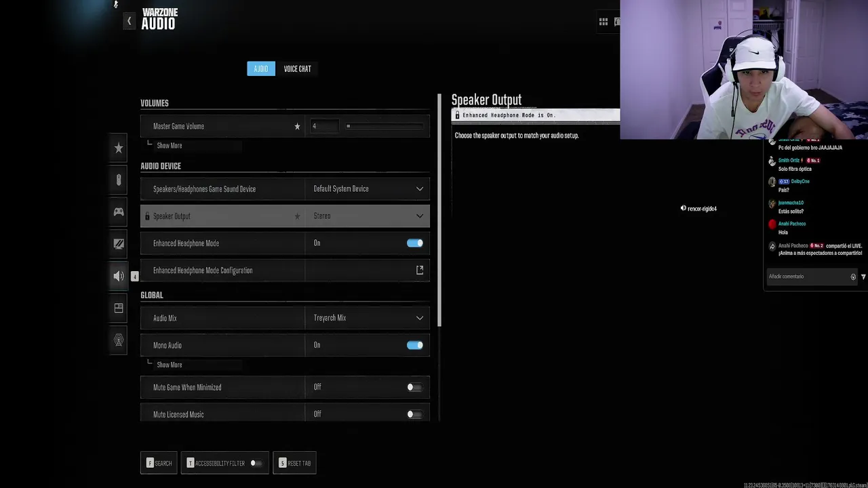Open Controller settings from sidebar

[x=119, y=211]
